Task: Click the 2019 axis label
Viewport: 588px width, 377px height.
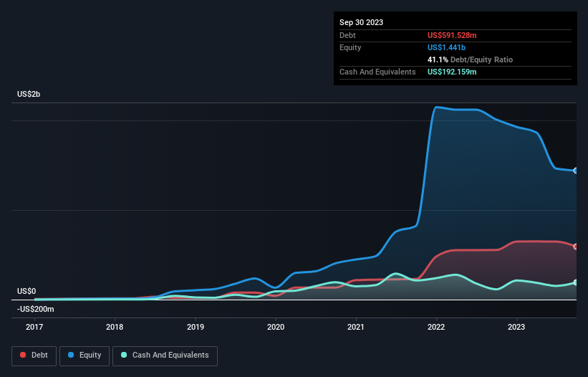Action: point(196,327)
